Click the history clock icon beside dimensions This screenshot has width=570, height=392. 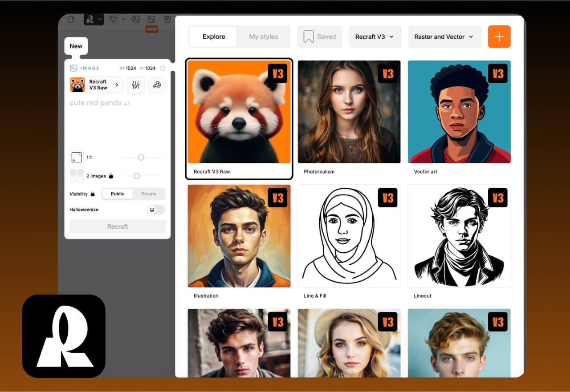coord(163,69)
